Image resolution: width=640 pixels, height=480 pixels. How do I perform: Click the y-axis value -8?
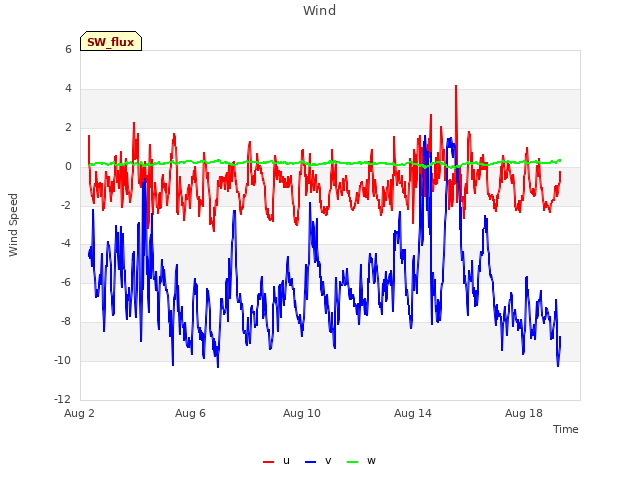[66, 321]
